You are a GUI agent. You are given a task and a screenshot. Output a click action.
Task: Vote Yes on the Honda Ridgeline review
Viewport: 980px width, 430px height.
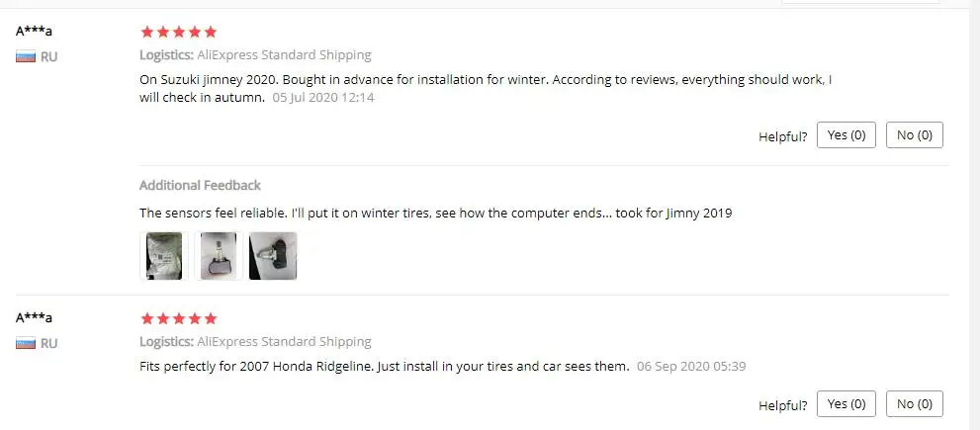point(846,403)
